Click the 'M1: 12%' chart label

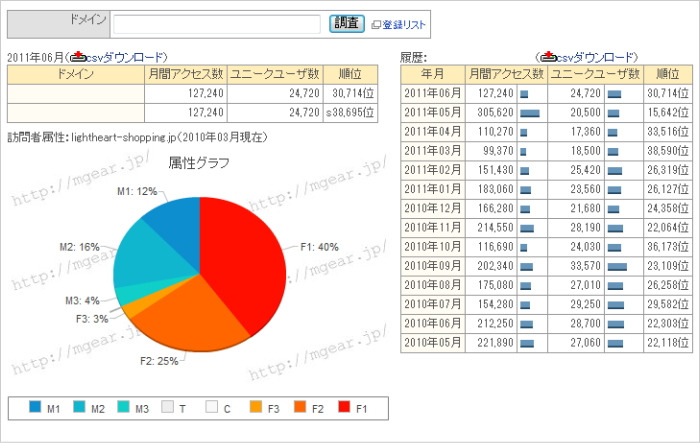tap(137, 192)
